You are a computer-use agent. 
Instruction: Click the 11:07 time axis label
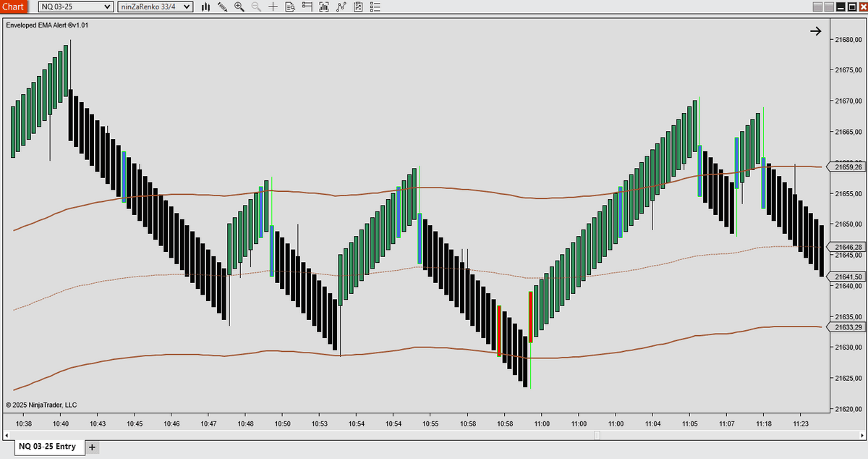click(727, 424)
